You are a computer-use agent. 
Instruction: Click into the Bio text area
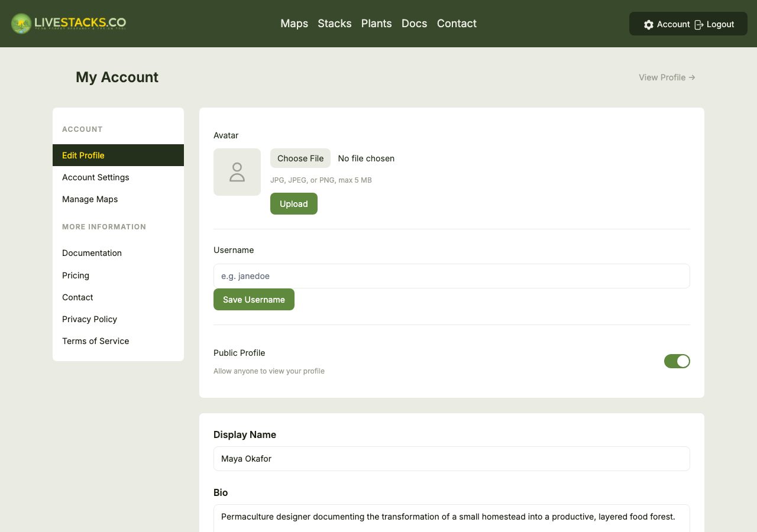click(x=452, y=518)
